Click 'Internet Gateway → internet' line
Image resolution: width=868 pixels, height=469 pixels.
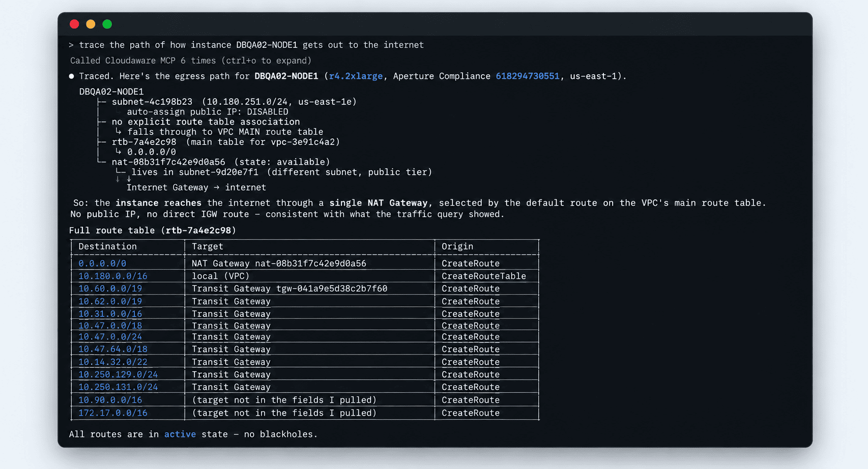coord(196,187)
